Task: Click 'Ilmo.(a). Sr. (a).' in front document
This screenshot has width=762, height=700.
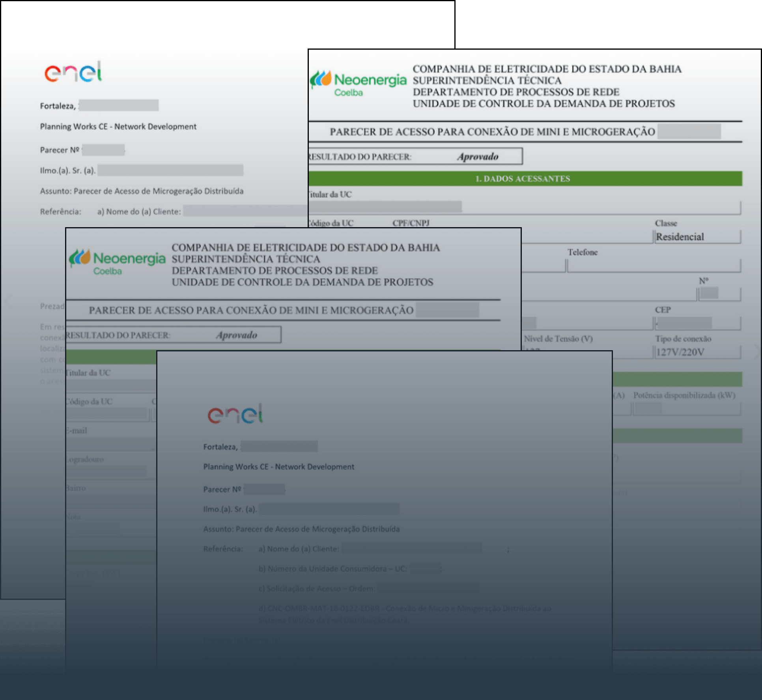Action: coord(230,509)
